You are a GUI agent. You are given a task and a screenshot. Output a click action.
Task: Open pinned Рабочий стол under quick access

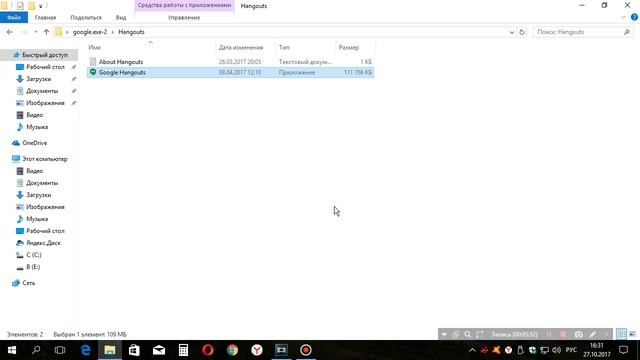pos(45,67)
